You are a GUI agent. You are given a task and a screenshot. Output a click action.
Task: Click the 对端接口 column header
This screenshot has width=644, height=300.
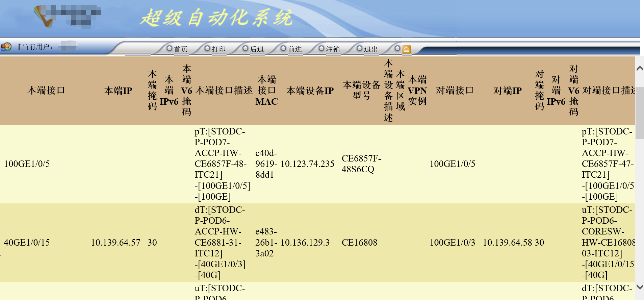[455, 91]
